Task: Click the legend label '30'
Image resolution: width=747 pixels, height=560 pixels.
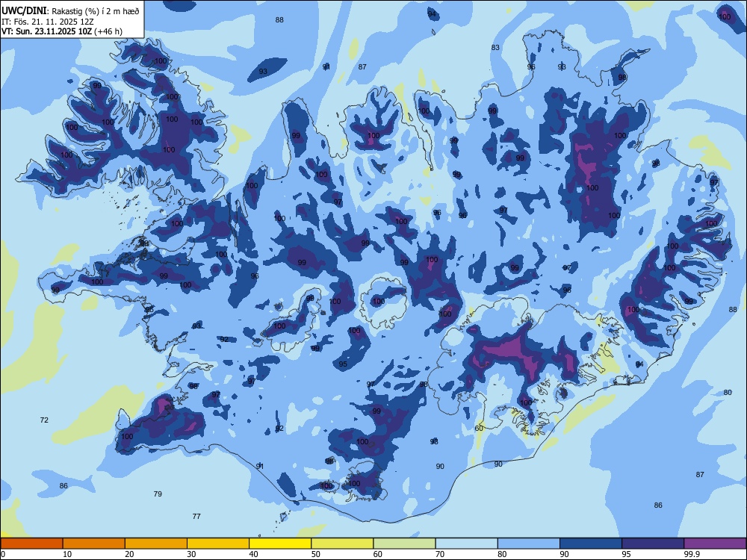Action: 191,554
